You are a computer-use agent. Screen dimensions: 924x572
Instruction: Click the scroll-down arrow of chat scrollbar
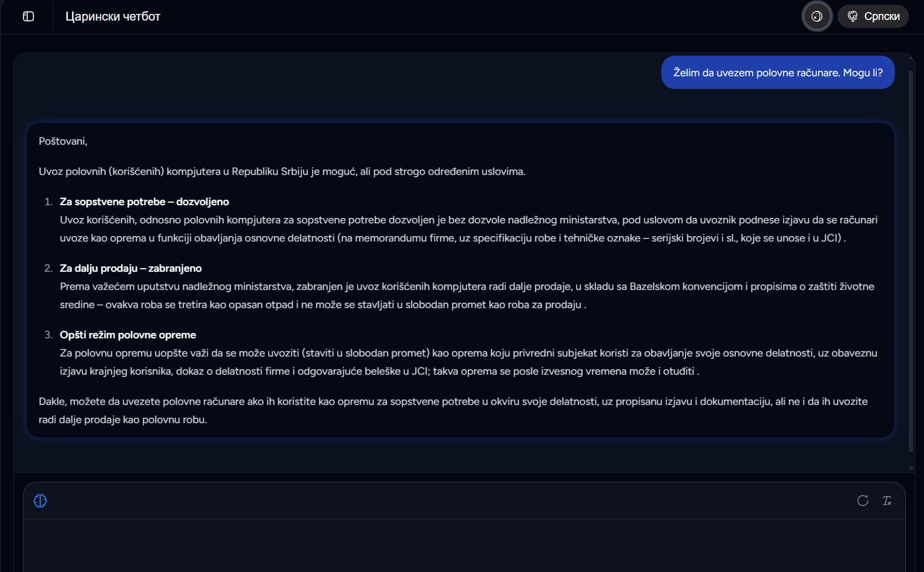[x=911, y=468]
